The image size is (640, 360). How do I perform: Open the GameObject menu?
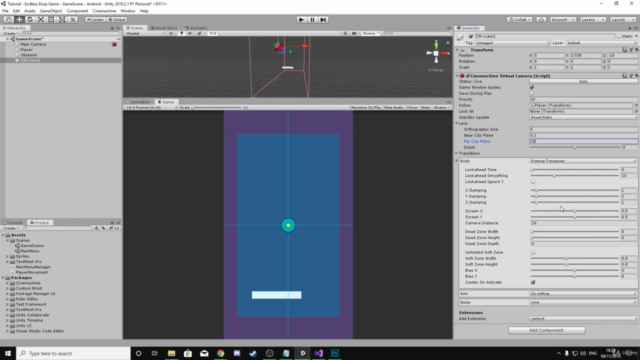coord(51,11)
